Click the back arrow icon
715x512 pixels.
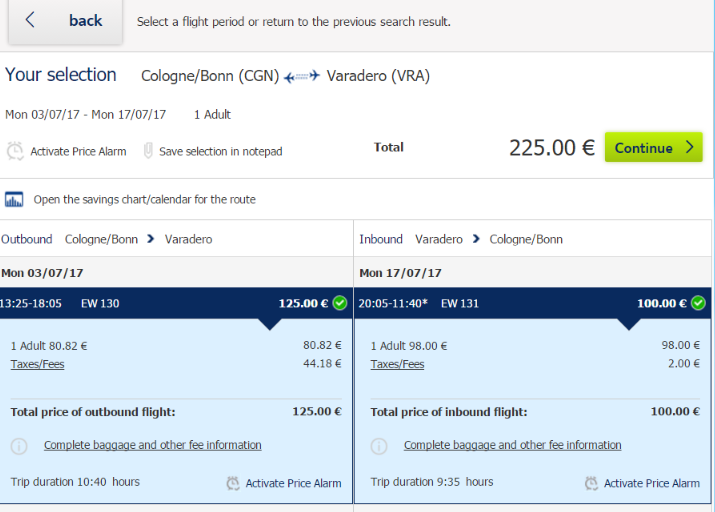pyautogui.click(x=30, y=20)
